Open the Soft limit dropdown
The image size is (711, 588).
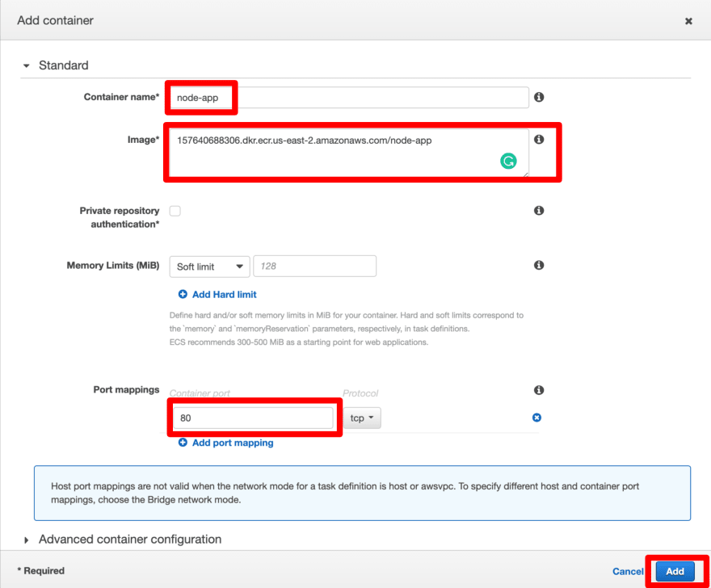pyautogui.click(x=209, y=267)
